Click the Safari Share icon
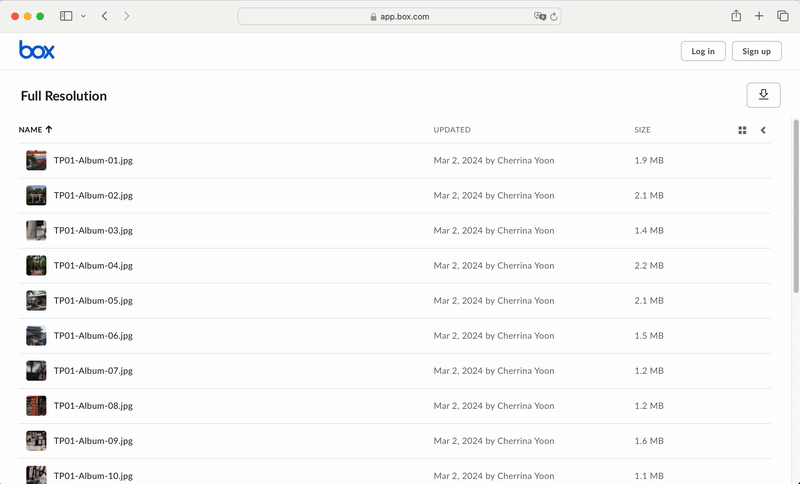Viewport: 800px width, 484px height. 736,16
